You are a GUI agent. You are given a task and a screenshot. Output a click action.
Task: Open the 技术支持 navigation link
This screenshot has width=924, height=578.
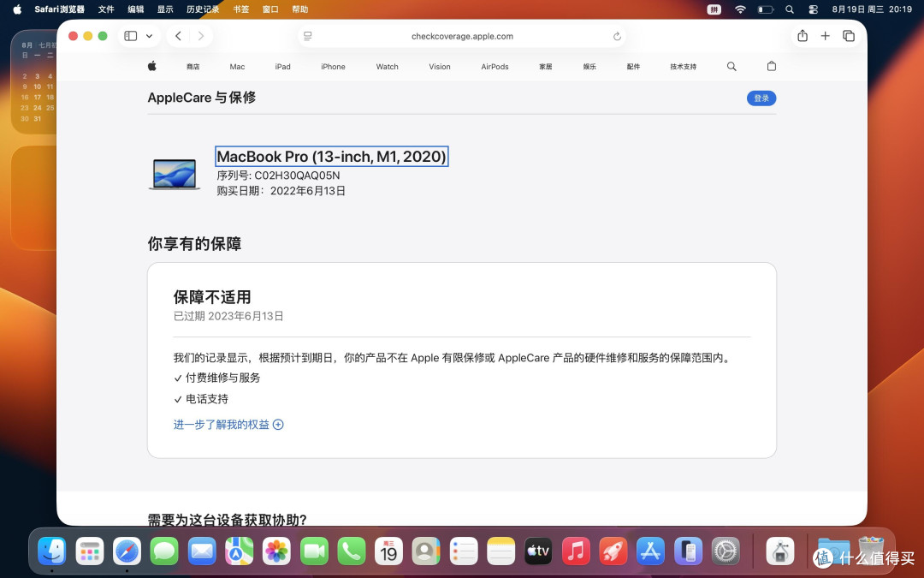(x=683, y=67)
